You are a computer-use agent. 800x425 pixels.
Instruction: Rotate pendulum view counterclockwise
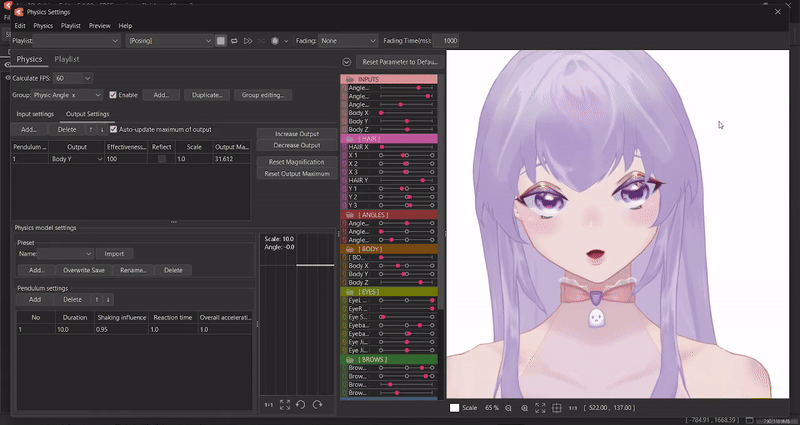[x=301, y=405]
